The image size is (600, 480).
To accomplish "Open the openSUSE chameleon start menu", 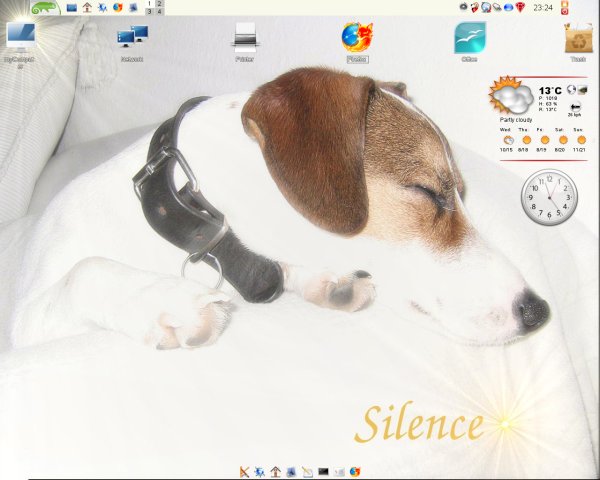I will (x=45, y=8).
